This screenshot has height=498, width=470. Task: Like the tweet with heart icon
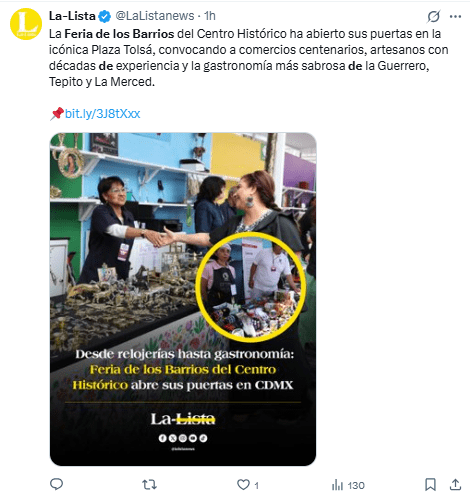point(243,485)
